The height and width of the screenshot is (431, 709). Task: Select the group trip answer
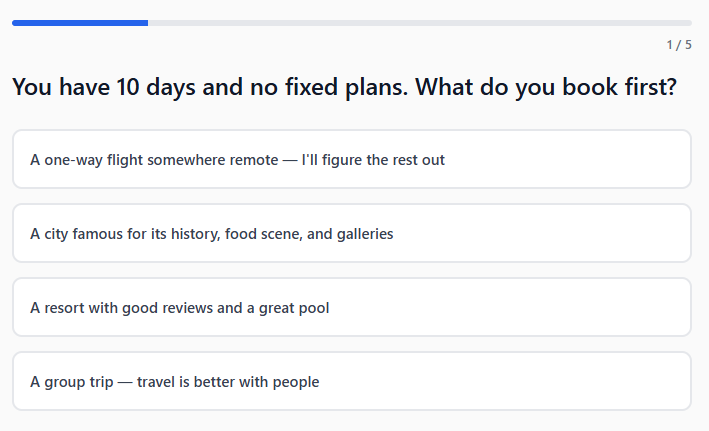(x=351, y=381)
